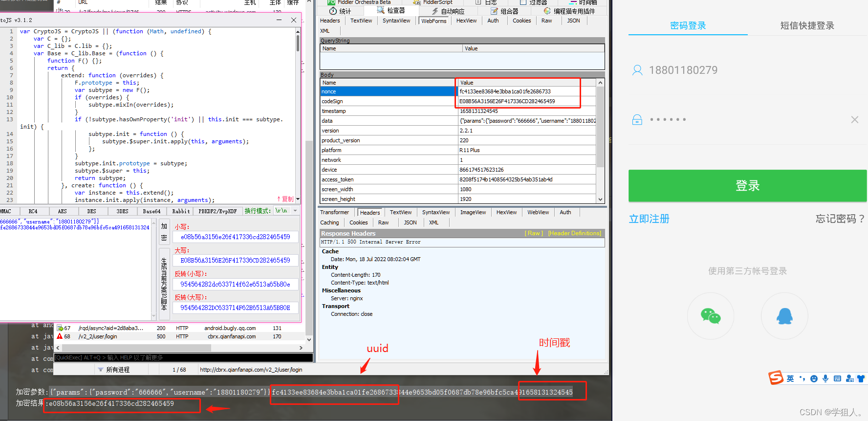The width and height of the screenshot is (868, 421).
Task: Click the phone number field 18801180279
Action: (x=683, y=70)
